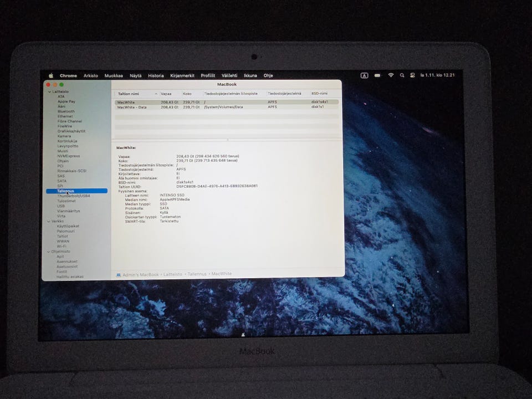Select Fibre Channel in the sidebar
The height and width of the screenshot is (399, 532).
[x=70, y=121]
